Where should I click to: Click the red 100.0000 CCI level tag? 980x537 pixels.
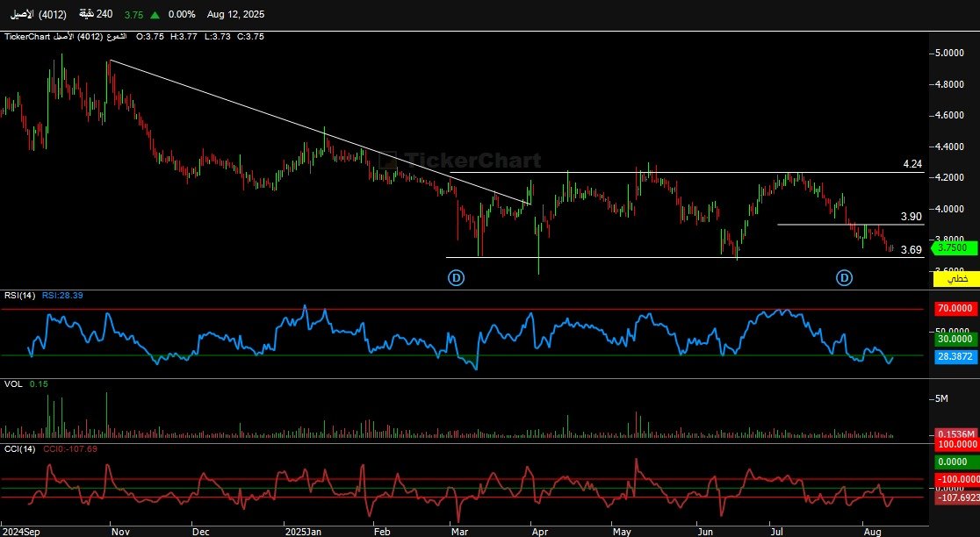tap(956, 445)
